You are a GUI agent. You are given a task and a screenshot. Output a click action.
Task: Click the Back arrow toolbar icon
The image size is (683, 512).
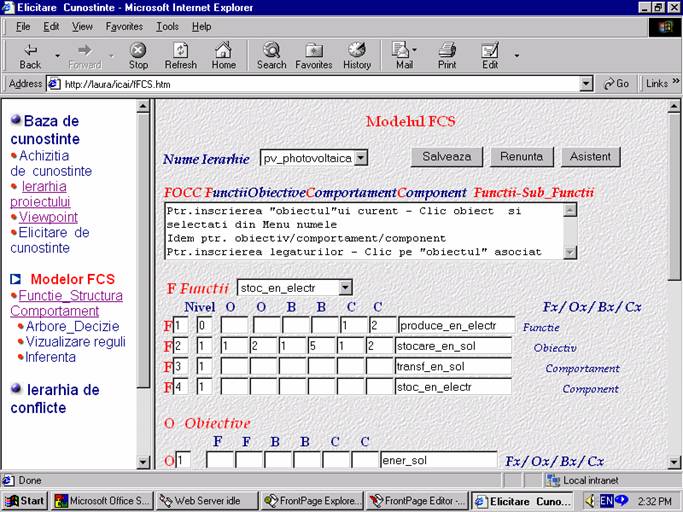click(30, 50)
